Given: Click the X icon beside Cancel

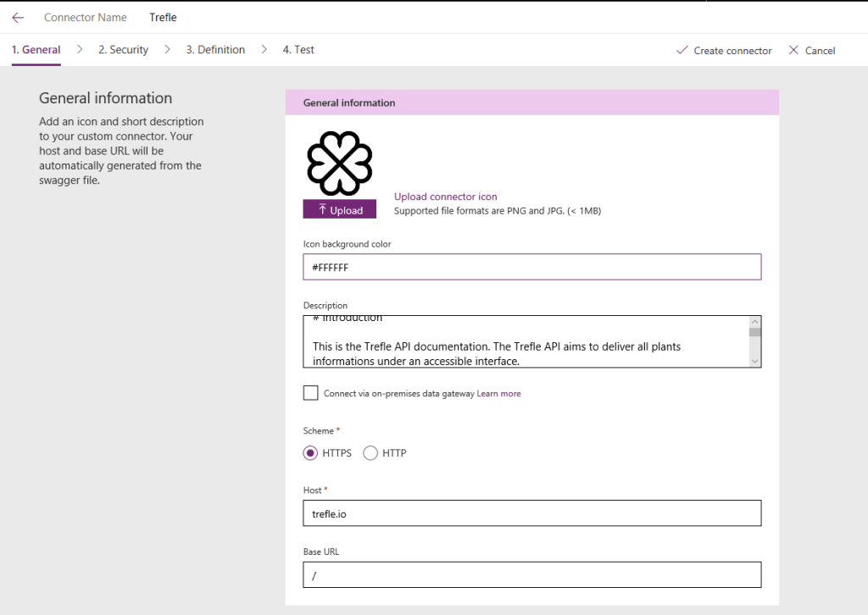Looking at the screenshot, I should [x=793, y=50].
